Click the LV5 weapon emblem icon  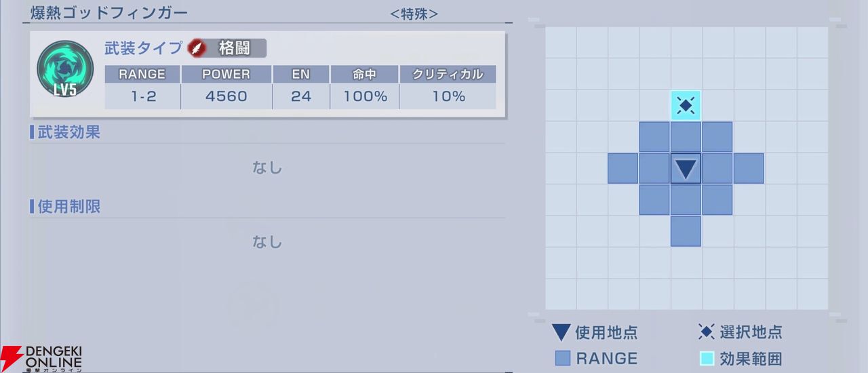click(65, 70)
